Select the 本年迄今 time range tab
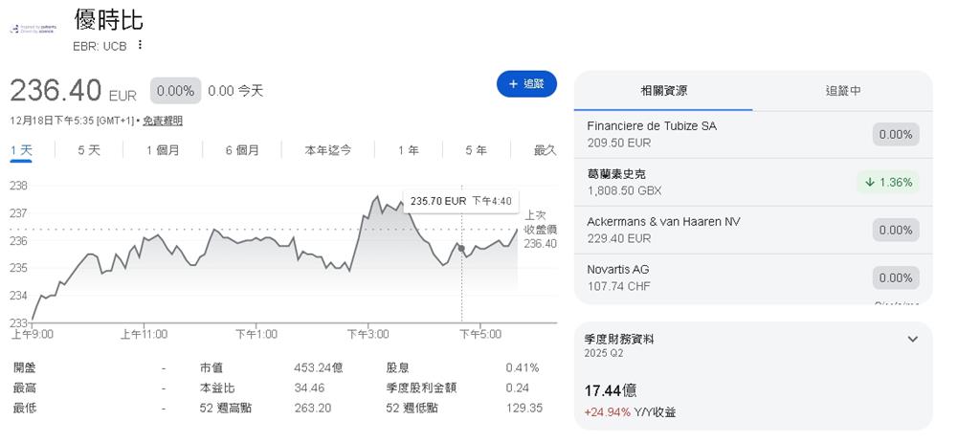 [327, 150]
